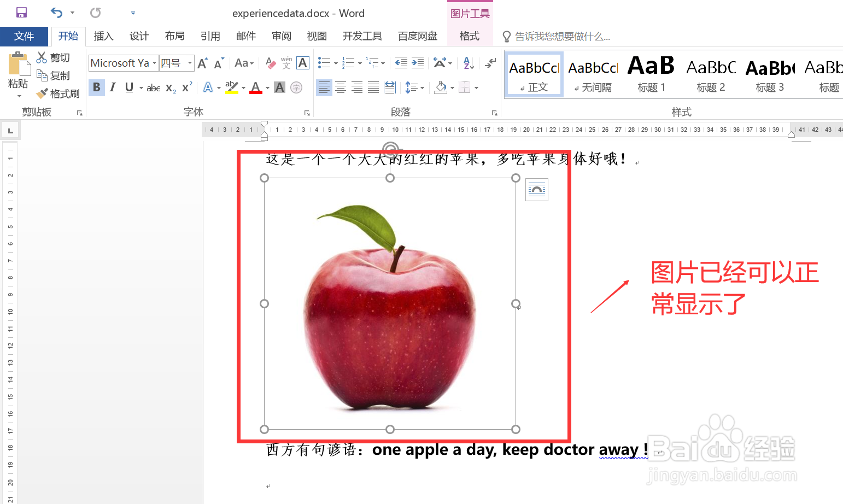Click the phonetic guide (wén) icon
843x504 pixels.
(286, 63)
